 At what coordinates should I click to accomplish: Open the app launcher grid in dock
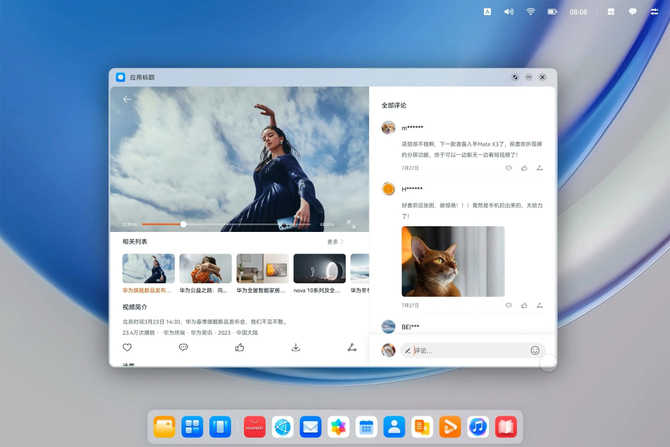tap(192, 427)
